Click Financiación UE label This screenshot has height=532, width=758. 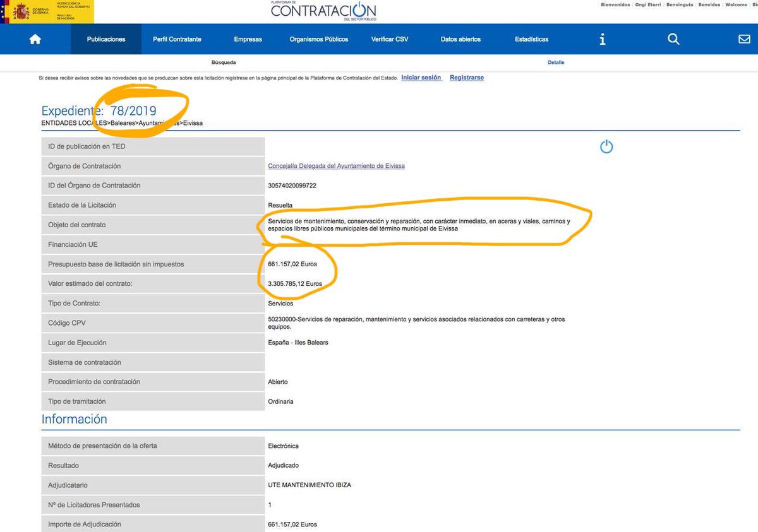pos(73,244)
